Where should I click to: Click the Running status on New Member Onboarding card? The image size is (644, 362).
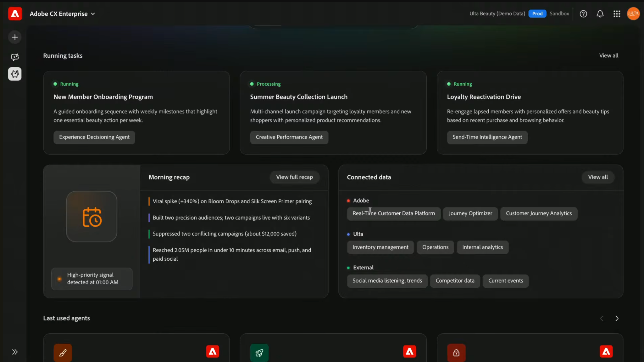[66, 84]
